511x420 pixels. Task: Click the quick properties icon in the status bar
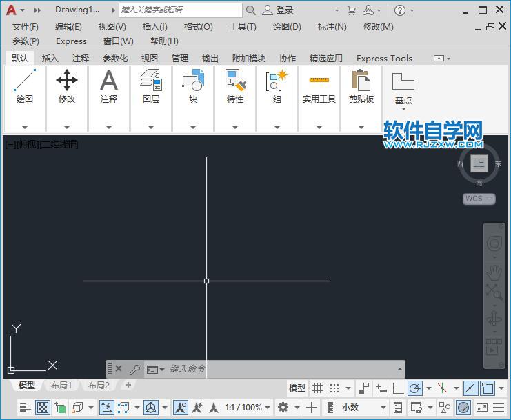tap(398, 408)
